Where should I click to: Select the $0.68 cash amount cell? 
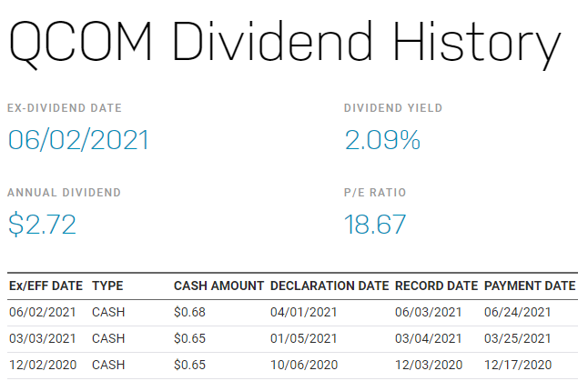189,312
